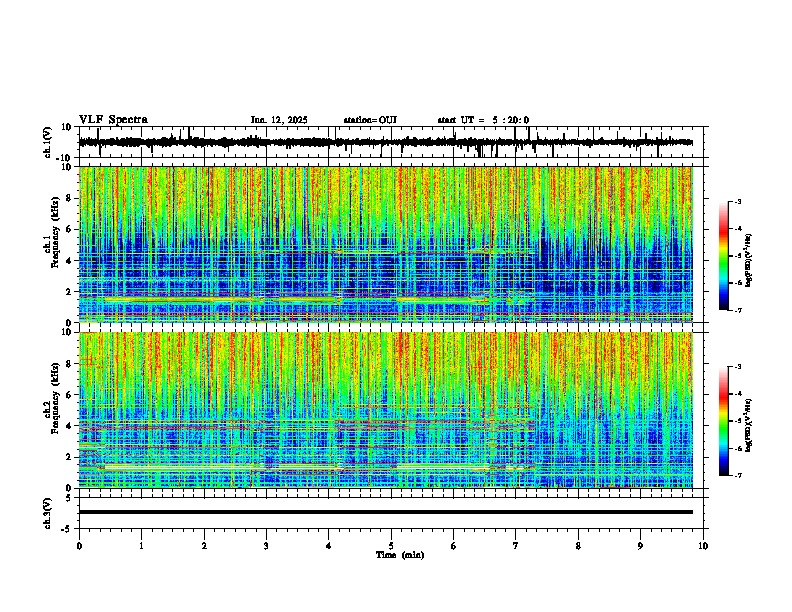The height and width of the screenshot is (612, 792).
Task: Click the ch.2 spectrogram '4' kHz tick
Action: pos(70,426)
